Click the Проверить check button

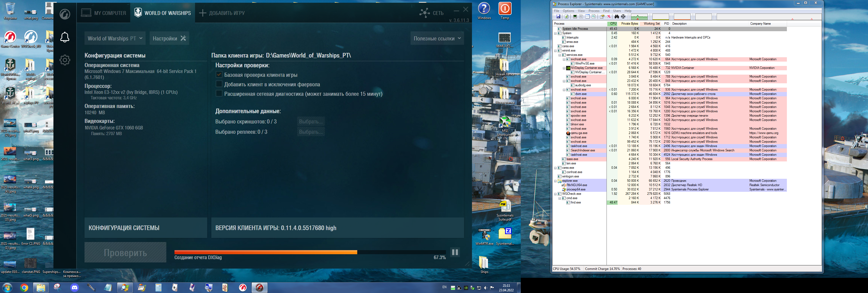(x=125, y=252)
